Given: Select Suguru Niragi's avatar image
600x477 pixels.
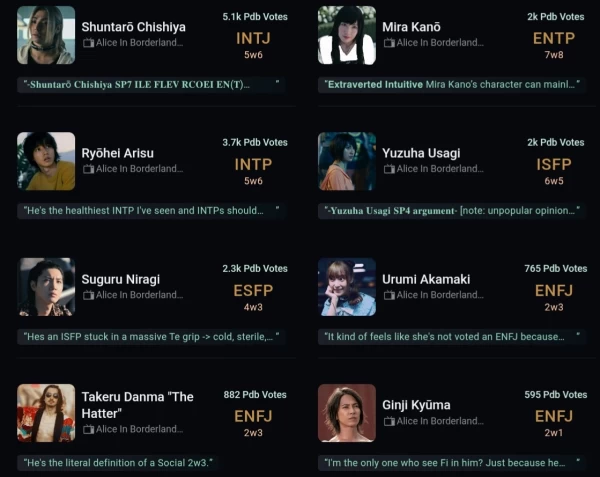Looking at the screenshot, I should tap(46, 287).
